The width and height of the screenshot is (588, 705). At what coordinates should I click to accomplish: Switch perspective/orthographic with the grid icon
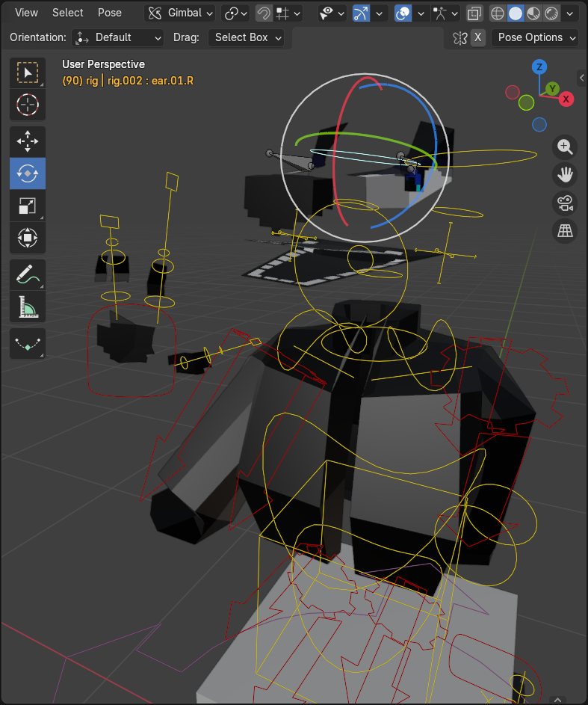[x=565, y=231]
